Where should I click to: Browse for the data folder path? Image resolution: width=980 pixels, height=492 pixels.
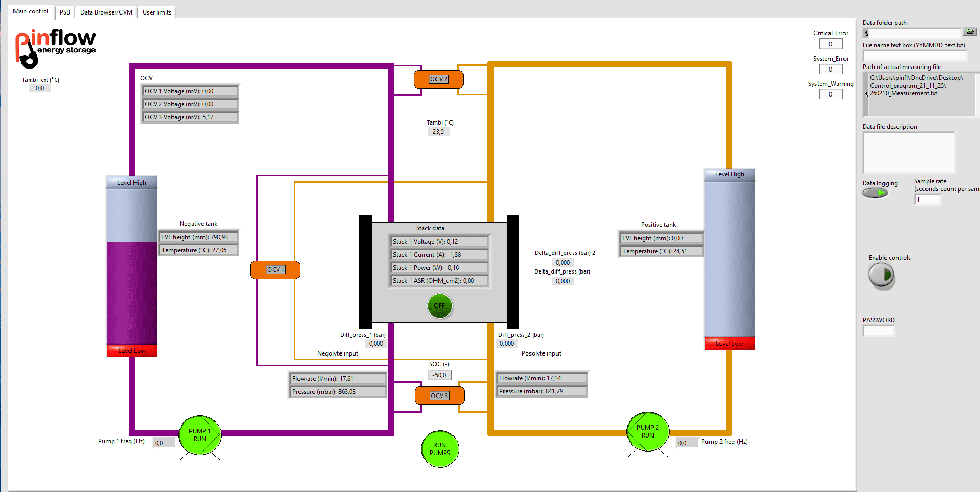tap(970, 32)
